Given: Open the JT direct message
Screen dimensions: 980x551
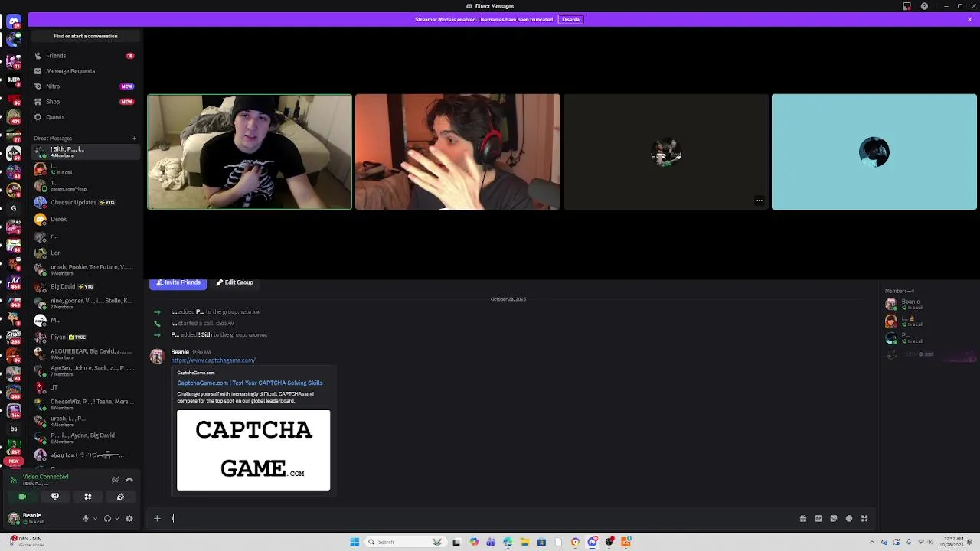Looking at the screenshot, I should click(x=85, y=387).
